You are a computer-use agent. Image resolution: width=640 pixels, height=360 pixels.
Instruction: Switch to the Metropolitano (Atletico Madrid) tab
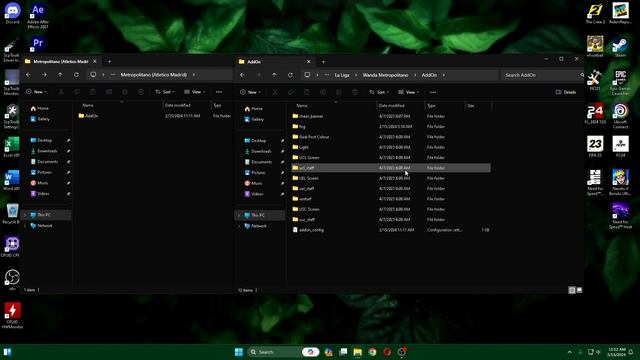point(60,62)
